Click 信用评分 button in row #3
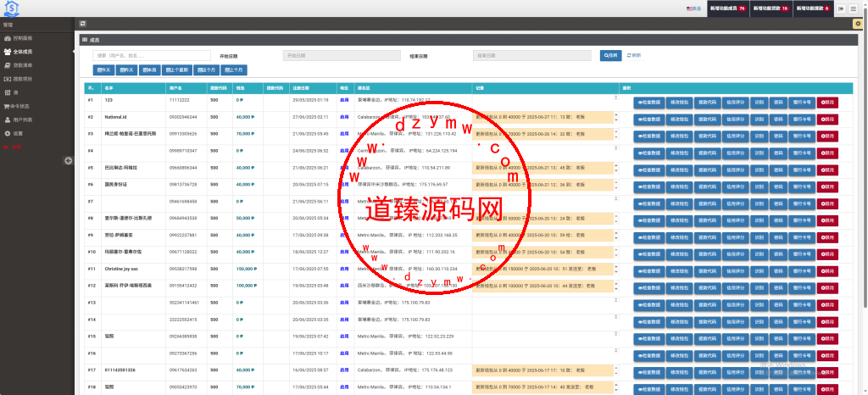 735,136
